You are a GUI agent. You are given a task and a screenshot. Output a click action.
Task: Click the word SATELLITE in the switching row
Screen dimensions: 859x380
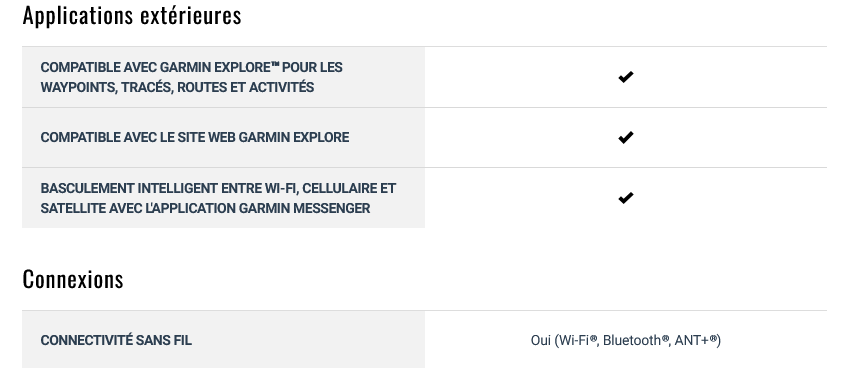pos(73,208)
